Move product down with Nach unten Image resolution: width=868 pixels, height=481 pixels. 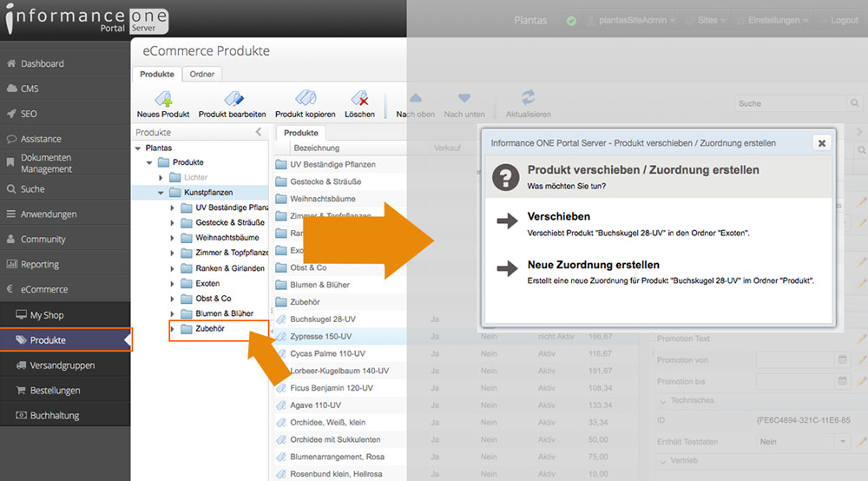pyautogui.click(x=464, y=99)
